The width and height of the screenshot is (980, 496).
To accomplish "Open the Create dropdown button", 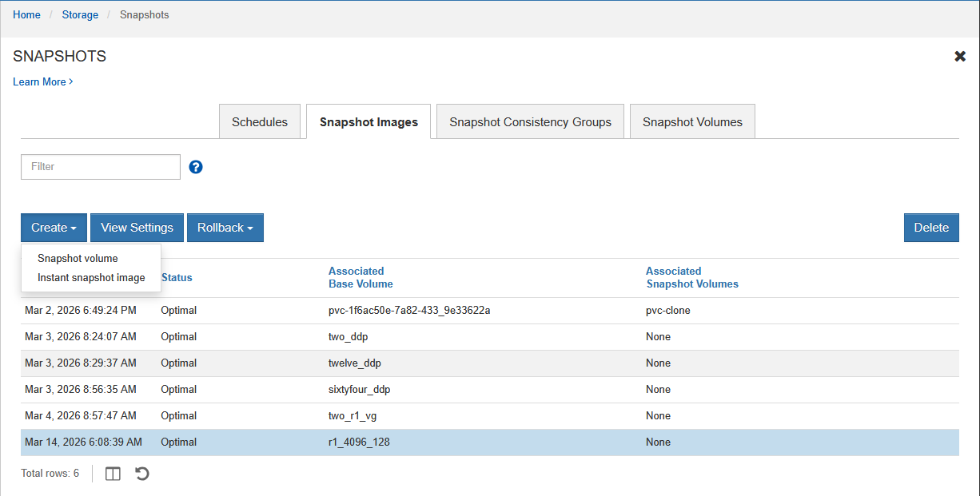I will point(54,228).
